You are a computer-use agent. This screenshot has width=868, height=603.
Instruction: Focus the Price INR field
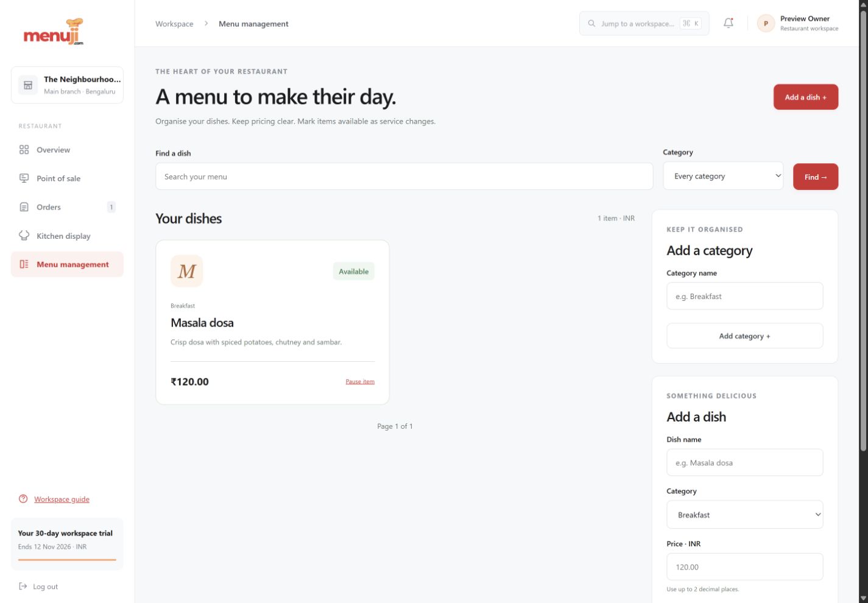[x=745, y=566]
